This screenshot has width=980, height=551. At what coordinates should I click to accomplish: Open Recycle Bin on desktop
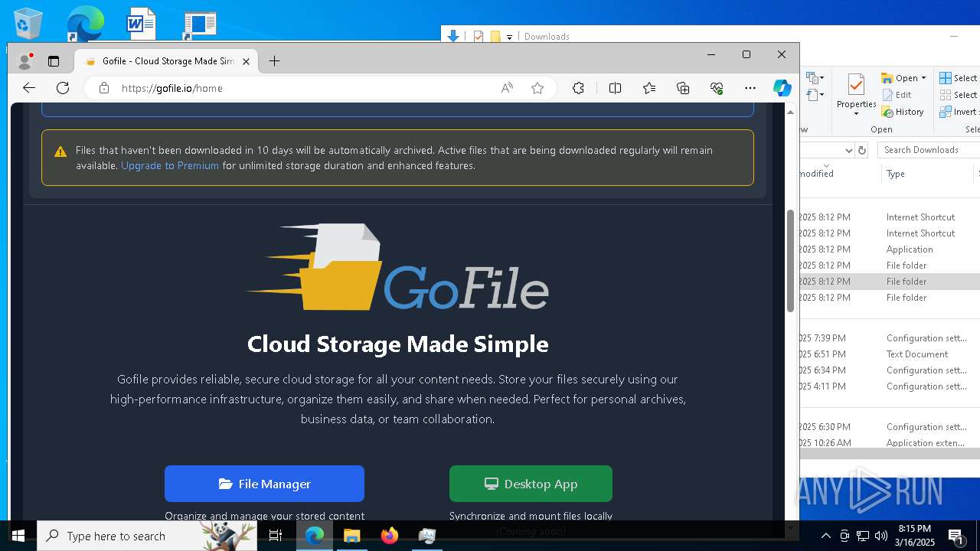click(x=27, y=22)
